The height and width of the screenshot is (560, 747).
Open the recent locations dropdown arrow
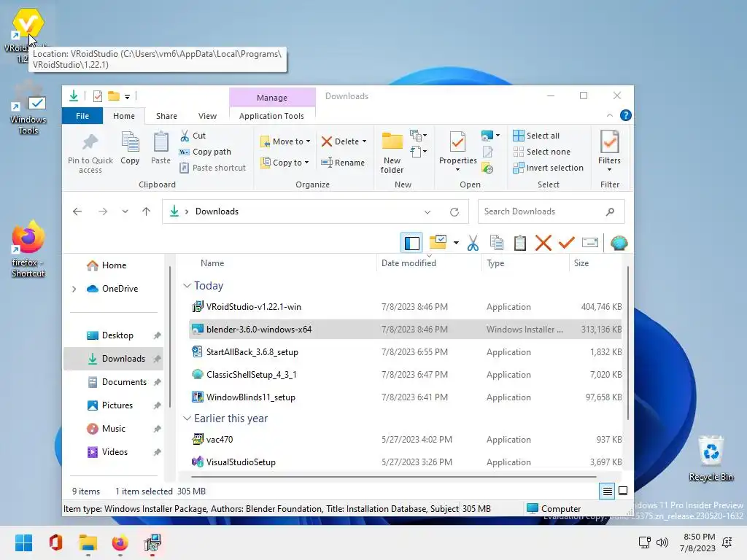pyautogui.click(x=125, y=211)
